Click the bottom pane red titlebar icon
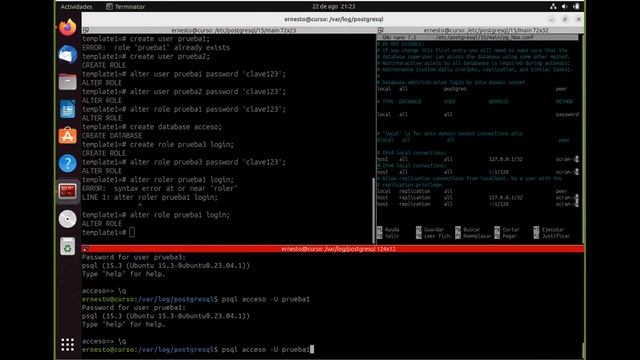The width and height of the screenshot is (640, 360). click(85, 249)
